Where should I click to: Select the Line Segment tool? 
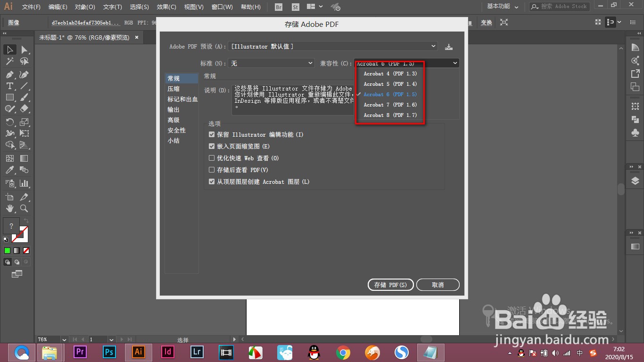pyautogui.click(x=24, y=86)
